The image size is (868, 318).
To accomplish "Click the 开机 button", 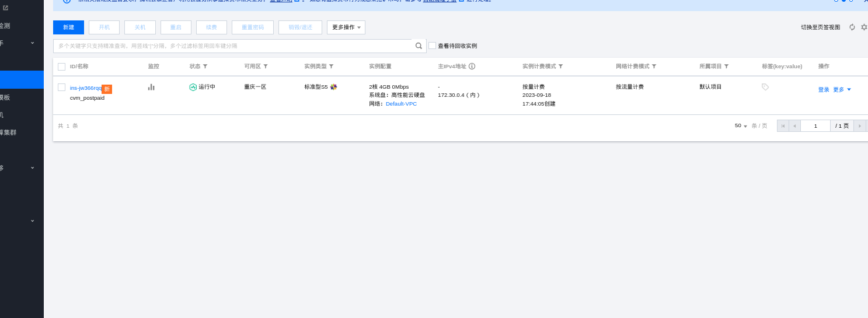I will (104, 27).
